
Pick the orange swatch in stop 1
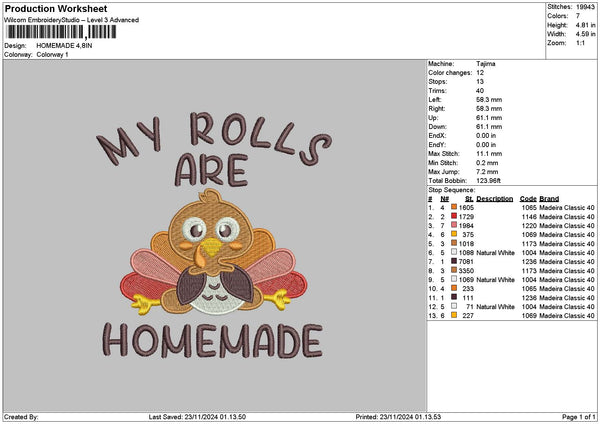454,207
